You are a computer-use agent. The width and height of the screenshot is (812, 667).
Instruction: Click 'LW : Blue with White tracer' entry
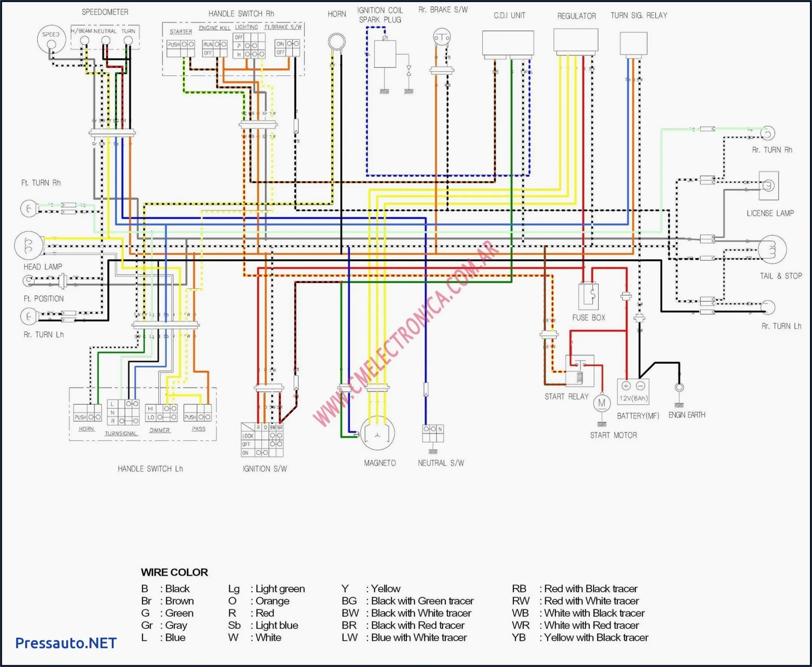(404, 638)
